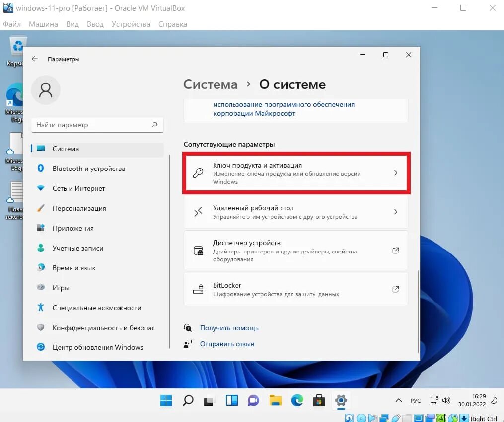Click the Send feedback icon
Image resolution: width=504 pixels, height=422 pixels.
click(x=188, y=344)
